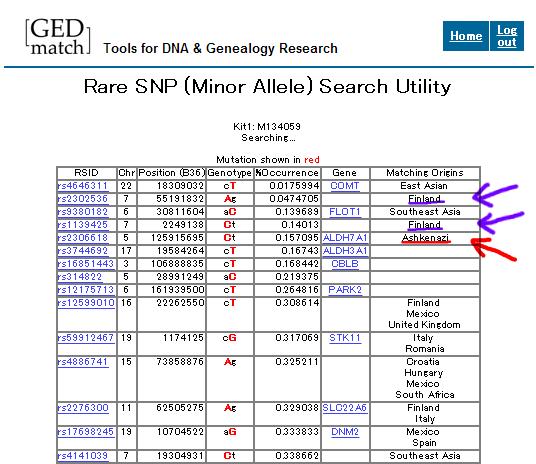Open the SLC22A6 gene link
This screenshot has height=464, width=536.
(x=345, y=408)
